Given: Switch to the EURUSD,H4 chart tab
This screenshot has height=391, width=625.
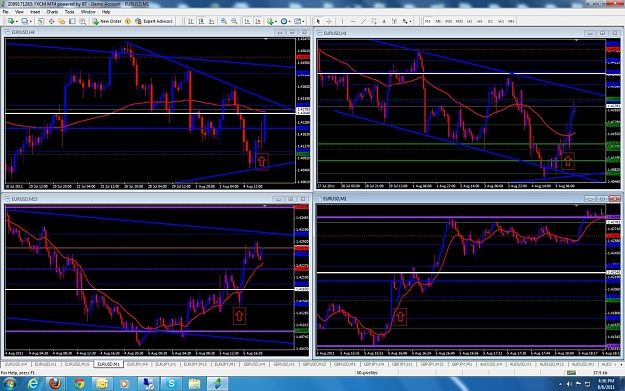Looking at the screenshot, I should 16,364.
